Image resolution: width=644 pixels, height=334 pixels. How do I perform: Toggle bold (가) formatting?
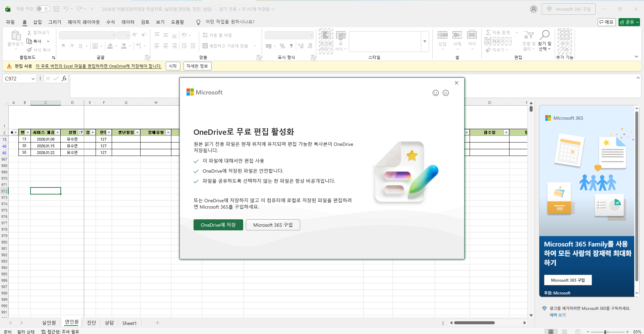coord(63,46)
